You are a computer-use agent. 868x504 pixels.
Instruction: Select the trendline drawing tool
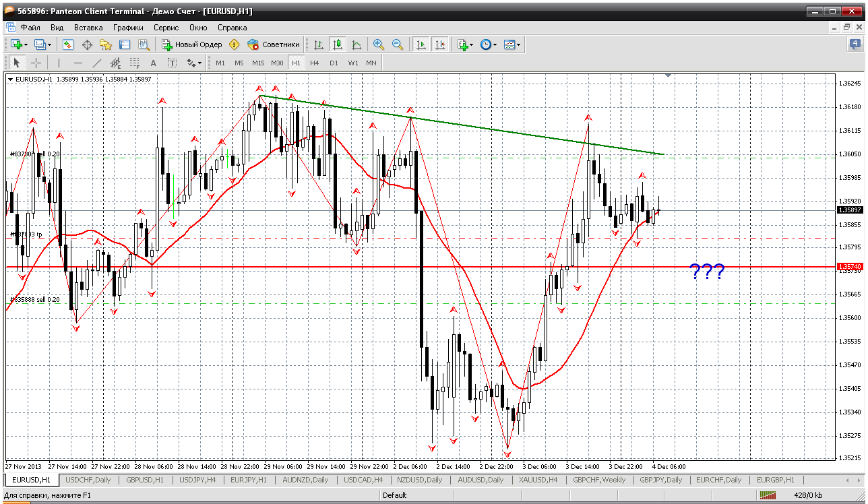[96, 63]
